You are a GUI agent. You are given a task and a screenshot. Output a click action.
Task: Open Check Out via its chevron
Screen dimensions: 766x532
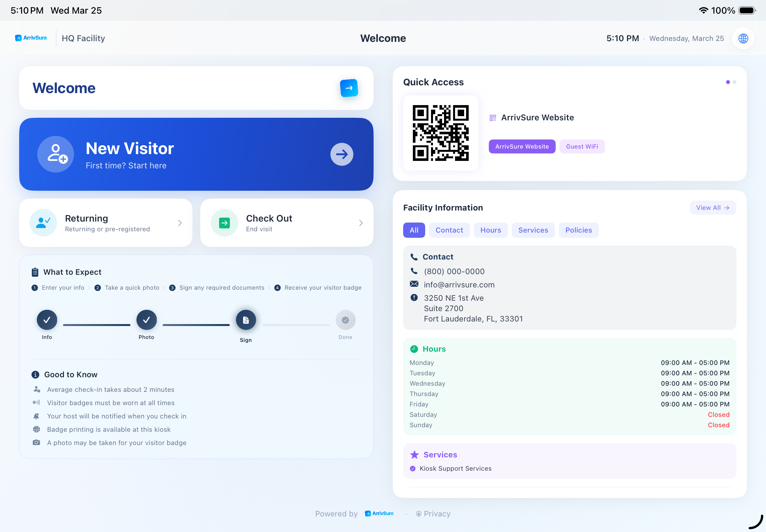click(x=361, y=223)
